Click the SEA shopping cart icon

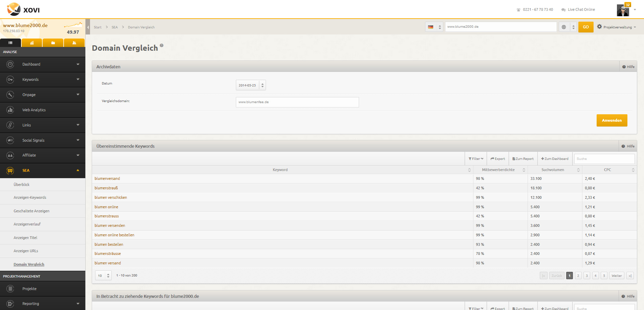click(10, 171)
